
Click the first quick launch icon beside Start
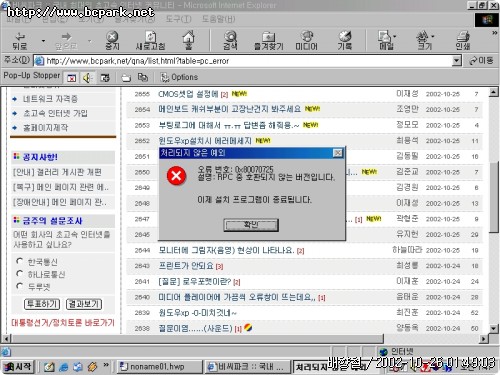click(49, 367)
